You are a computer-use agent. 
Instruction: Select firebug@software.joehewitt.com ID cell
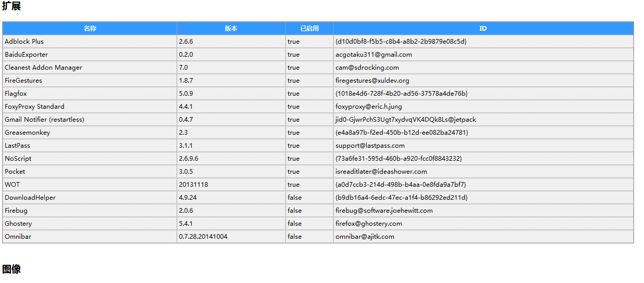point(483,211)
